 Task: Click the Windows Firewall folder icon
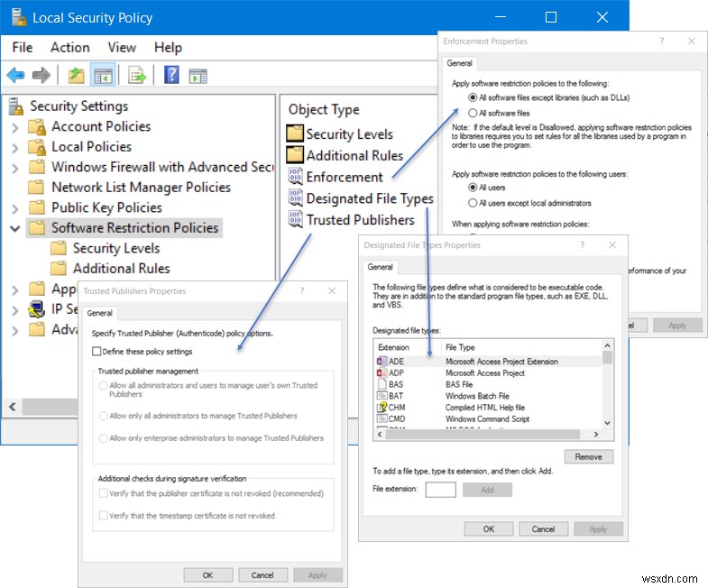point(37,167)
